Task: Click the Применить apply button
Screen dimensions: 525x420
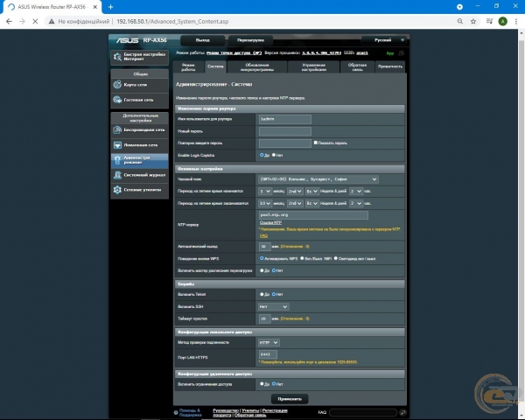Action: tap(290, 399)
